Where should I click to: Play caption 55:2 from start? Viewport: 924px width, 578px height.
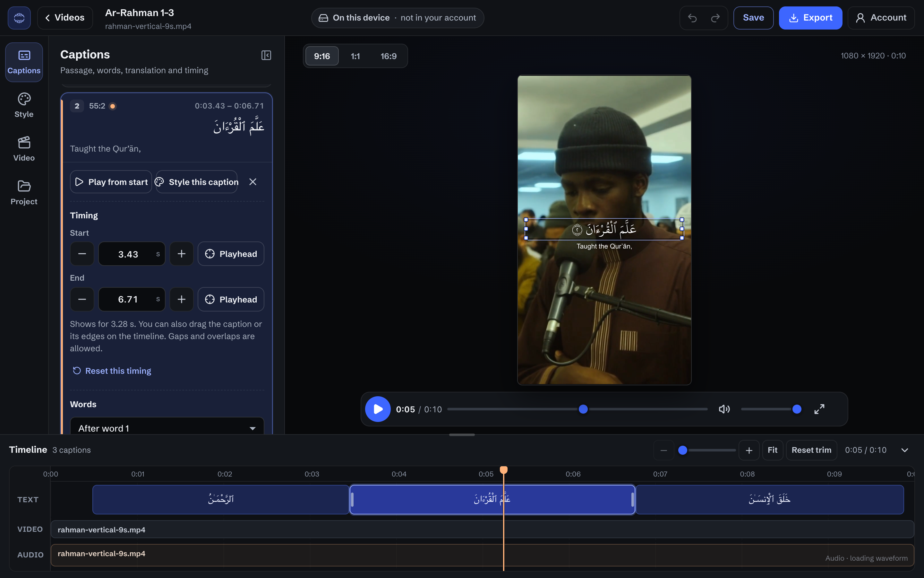pos(111,181)
